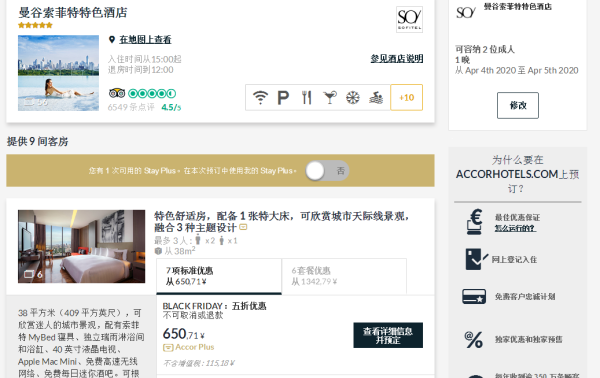Click 免费客户忠诚计划 text

pos(525,297)
